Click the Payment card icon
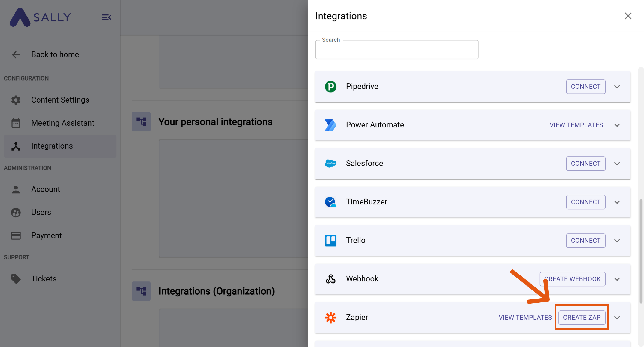 pyautogui.click(x=16, y=235)
